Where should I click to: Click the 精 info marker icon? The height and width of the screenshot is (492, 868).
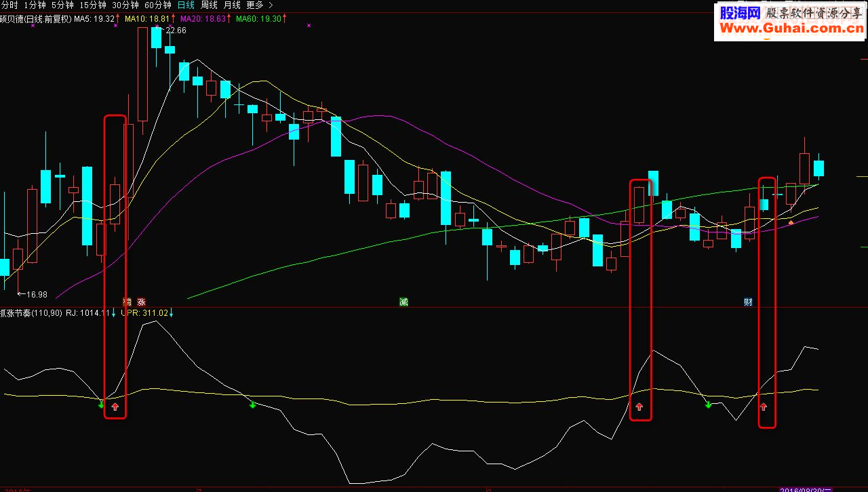tap(127, 302)
